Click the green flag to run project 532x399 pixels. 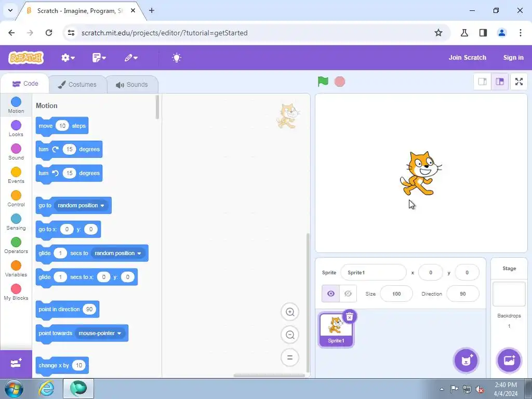323,82
